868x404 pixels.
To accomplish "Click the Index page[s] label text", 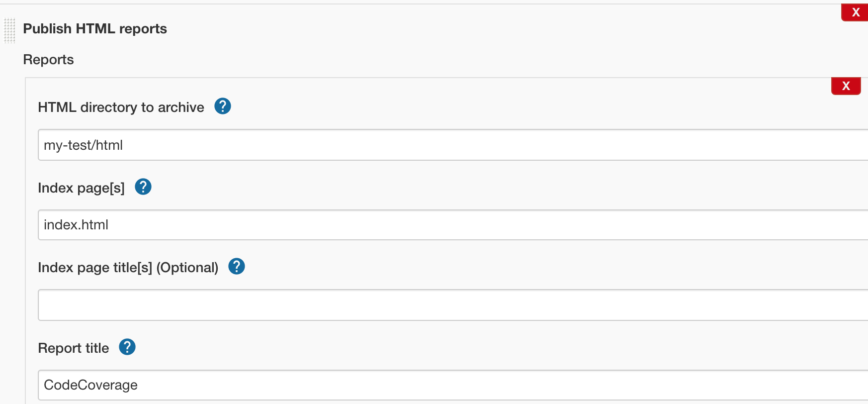I will [81, 188].
